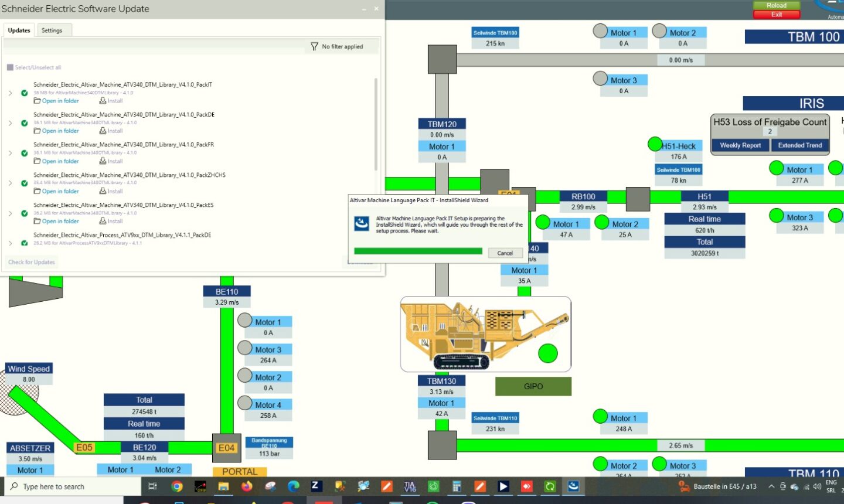Click the green setup progress bar
The image size is (844, 504).
tap(418, 251)
